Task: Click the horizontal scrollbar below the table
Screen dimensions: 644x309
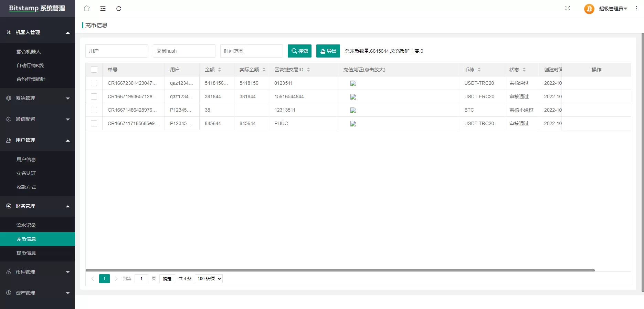Action: [x=340, y=270]
